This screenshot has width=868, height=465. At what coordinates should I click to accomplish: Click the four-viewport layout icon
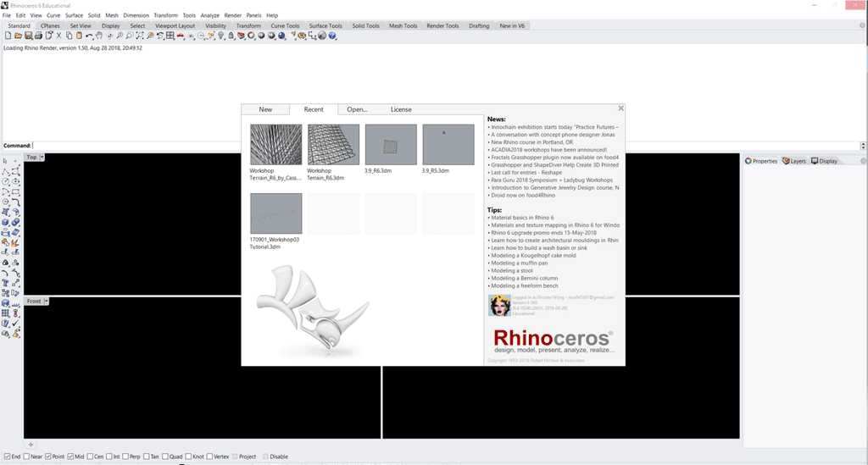(x=170, y=36)
